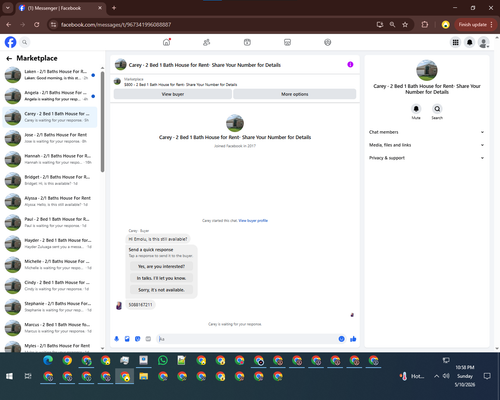Screen dimensions: 500x400
Task: Open the Marketplace storefront icon in top navigation
Action: click(x=287, y=42)
